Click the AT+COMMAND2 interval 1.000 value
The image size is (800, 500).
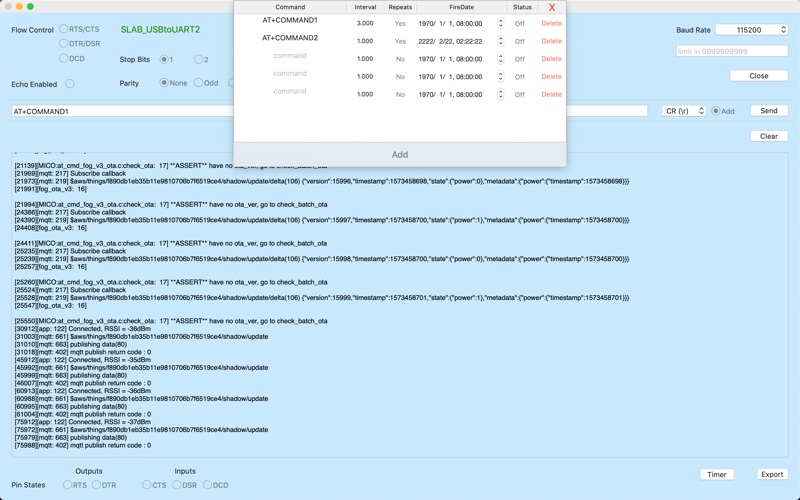tap(365, 41)
